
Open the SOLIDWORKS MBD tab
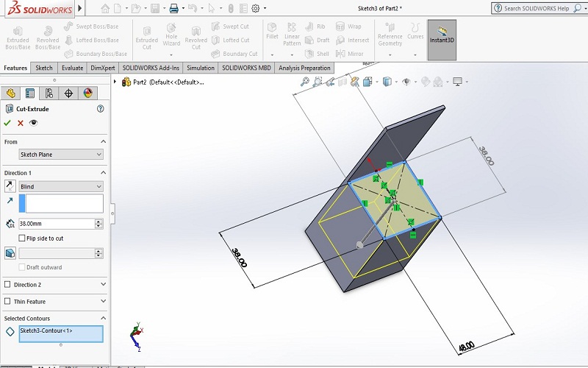[x=246, y=68]
